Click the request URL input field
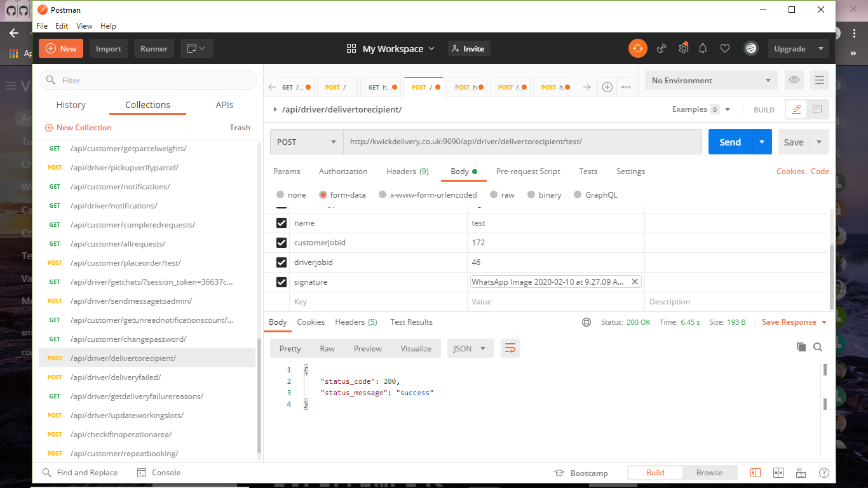Image resolution: width=868 pixels, height=488 pixels. 521,142
